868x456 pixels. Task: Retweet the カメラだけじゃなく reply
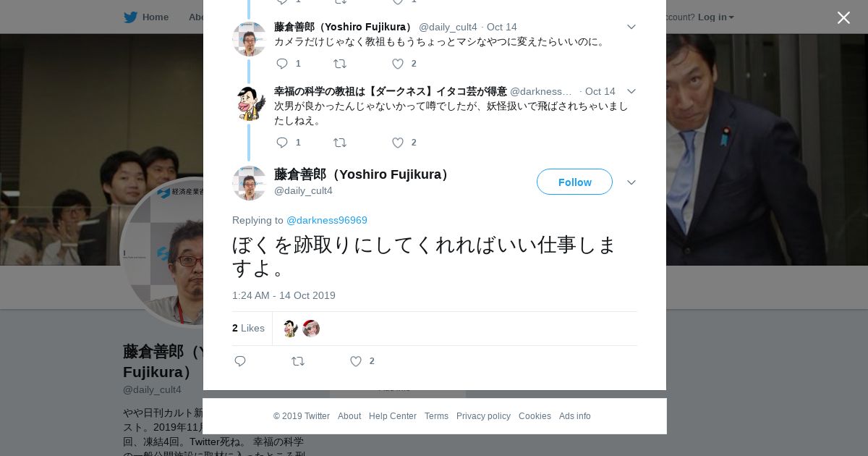coord(340,64)
